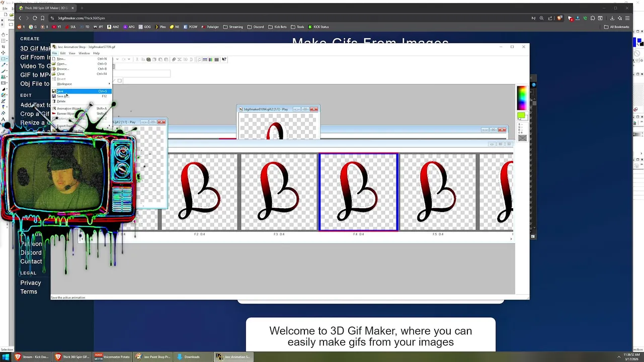Click the share page icon in address bar
Viewport: 644px width, 362px height.
coord(550,18)
